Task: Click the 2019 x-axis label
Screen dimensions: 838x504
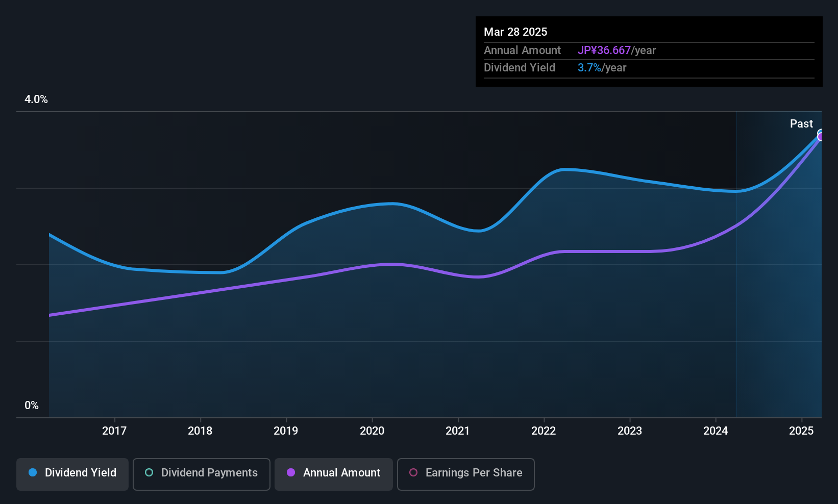Action: 286,431
